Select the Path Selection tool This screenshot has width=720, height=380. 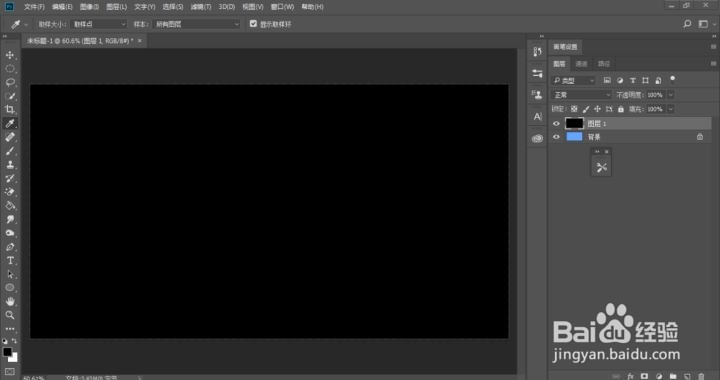click(10, 274)
